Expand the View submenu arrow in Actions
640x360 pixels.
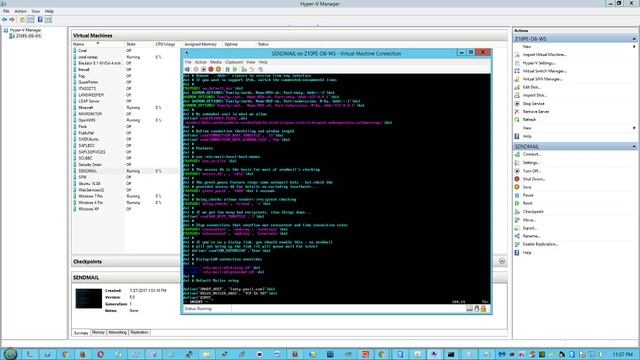click(634, 128)
